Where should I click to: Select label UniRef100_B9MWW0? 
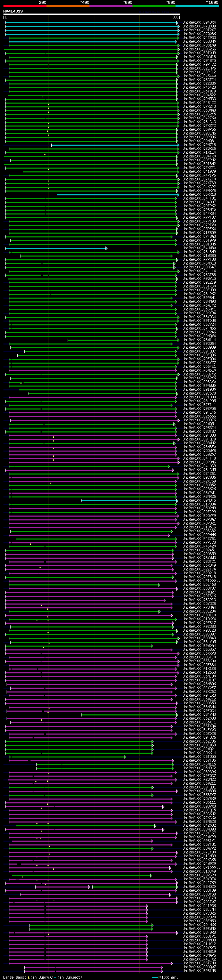(x=199, y=386)
